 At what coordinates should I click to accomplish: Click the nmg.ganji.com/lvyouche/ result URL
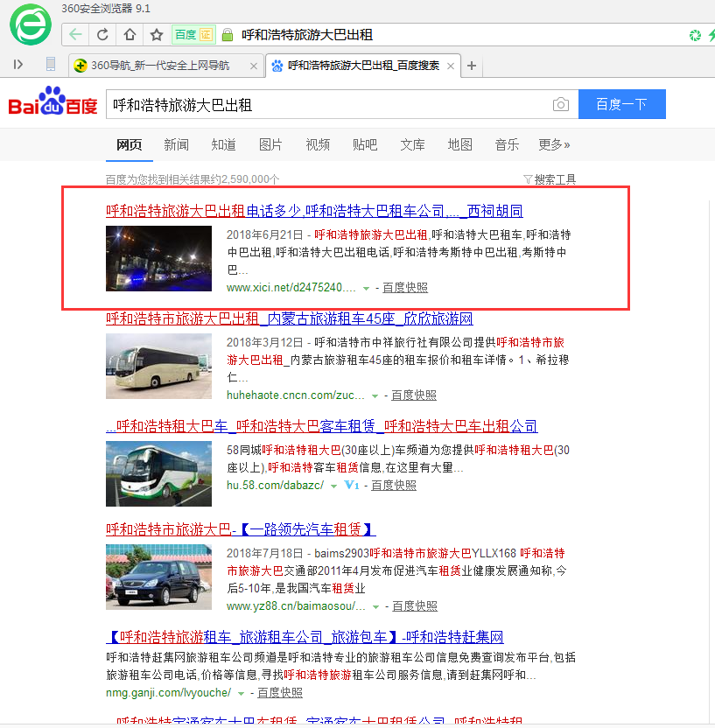coord(169,693)
